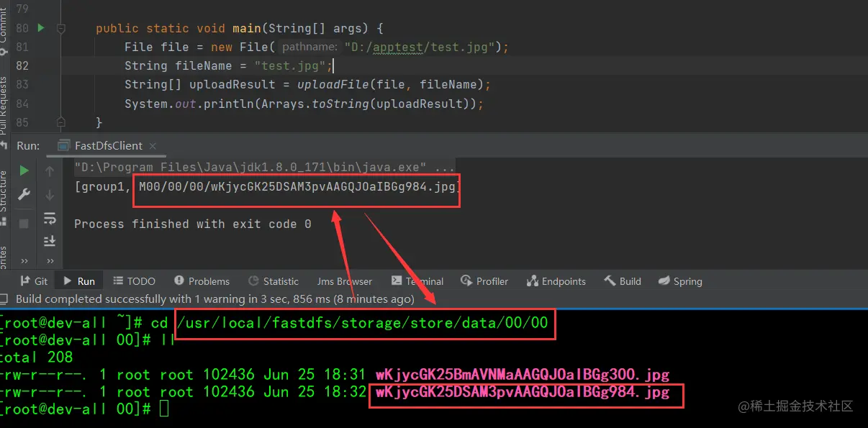Screen dimensions: 868x428
Task: Close the FastDfsClient run tab
Action: 153,145
